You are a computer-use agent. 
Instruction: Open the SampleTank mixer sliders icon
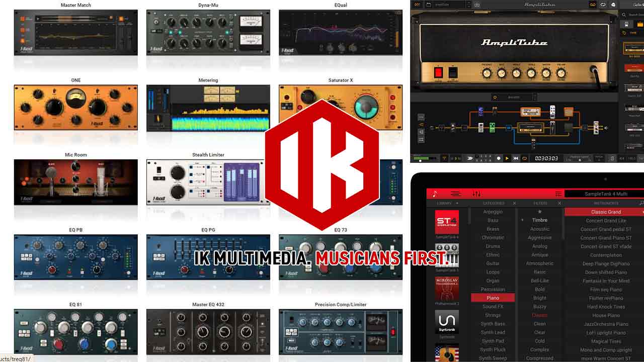pyautogui.click(x=476, y=194)
